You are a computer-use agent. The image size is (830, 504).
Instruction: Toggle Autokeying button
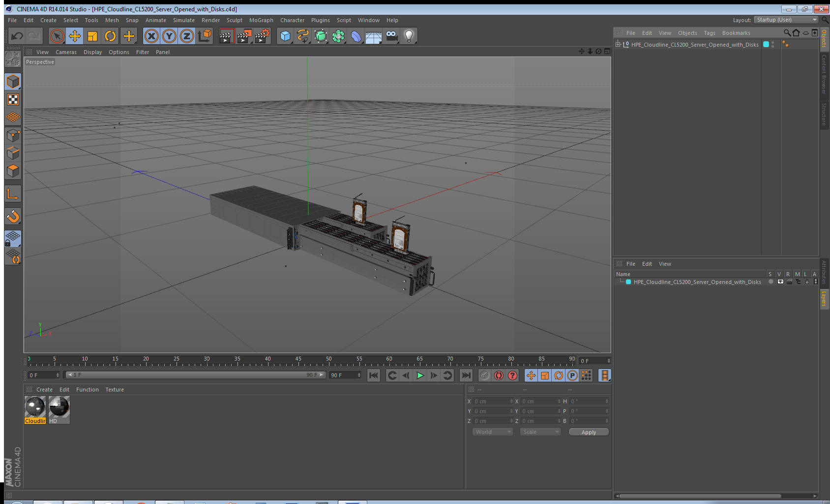point(499,375)
